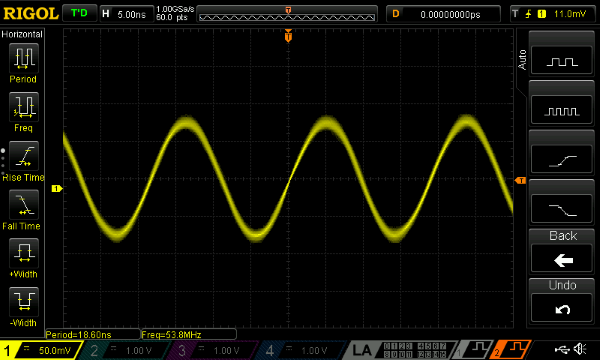The image size is (600, 360).
Task: Click the channel 1 ground level marker
Action: coord(57,188)
